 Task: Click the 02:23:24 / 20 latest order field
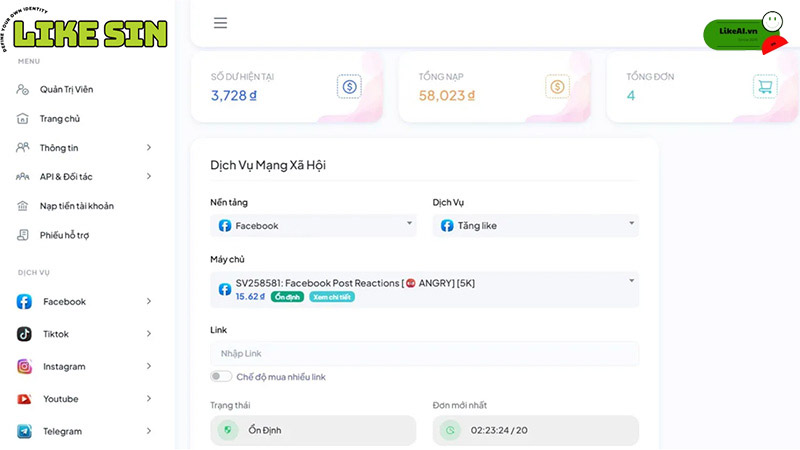tap(536, 430)
